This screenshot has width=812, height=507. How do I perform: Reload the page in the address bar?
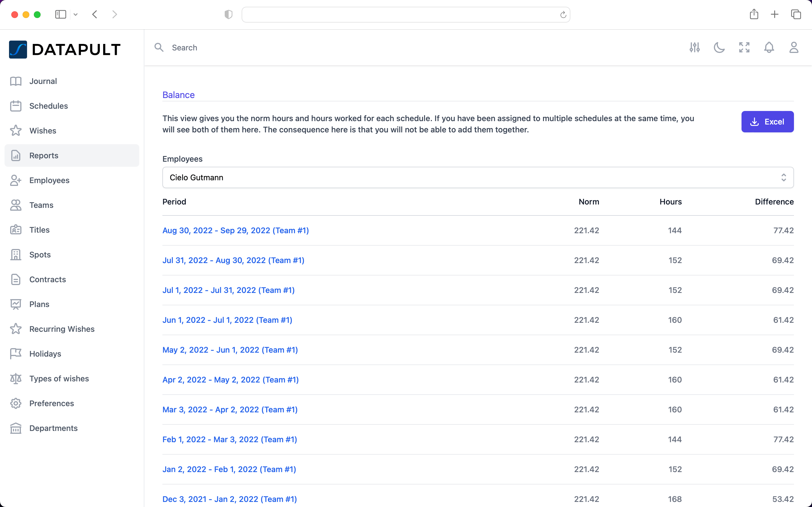coord(563,15)
